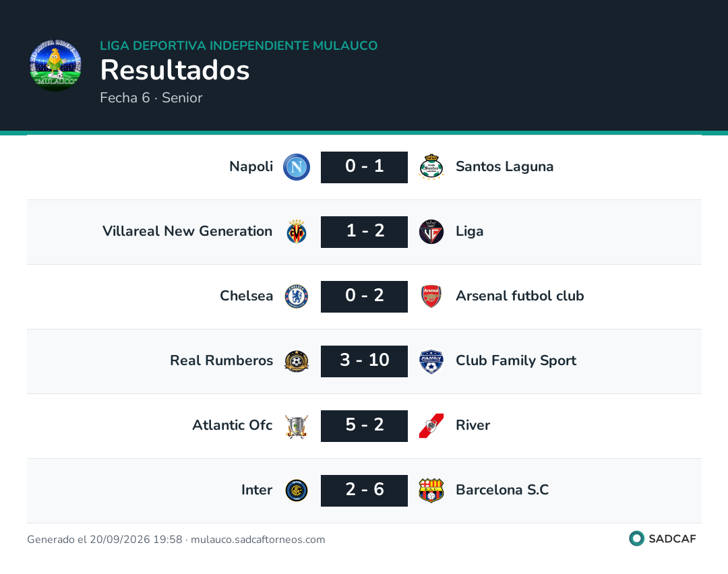728x574 pixels.
Task: Select the Chelsea club crest
Action: pos(297,296)
